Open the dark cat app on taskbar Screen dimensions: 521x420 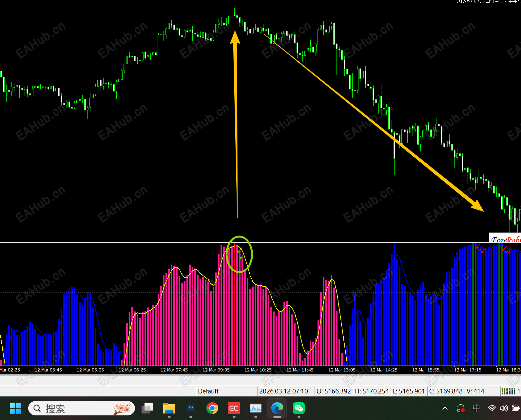pos(191,408)
